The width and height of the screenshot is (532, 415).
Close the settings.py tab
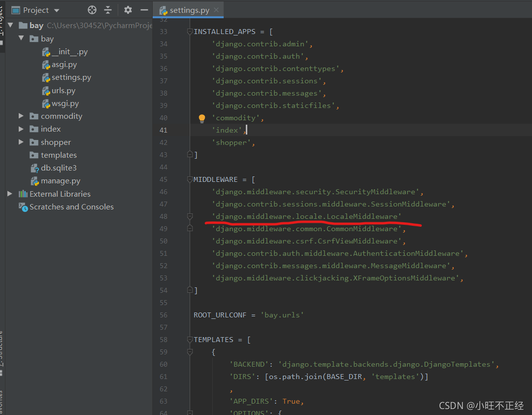pos(216,10)
